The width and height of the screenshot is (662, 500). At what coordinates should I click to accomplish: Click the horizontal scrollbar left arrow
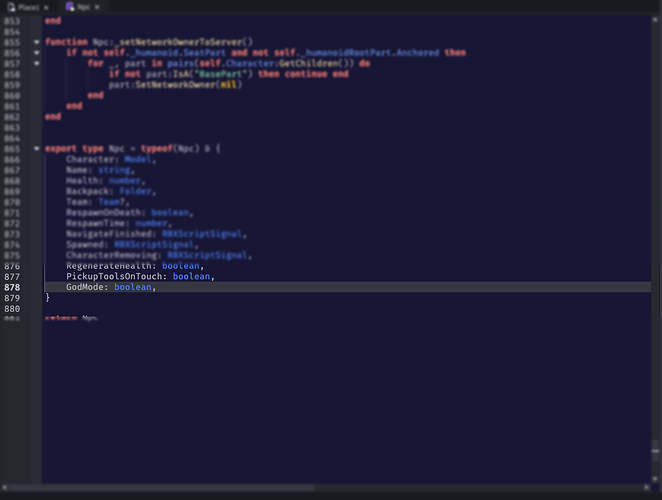click(4, 487)
